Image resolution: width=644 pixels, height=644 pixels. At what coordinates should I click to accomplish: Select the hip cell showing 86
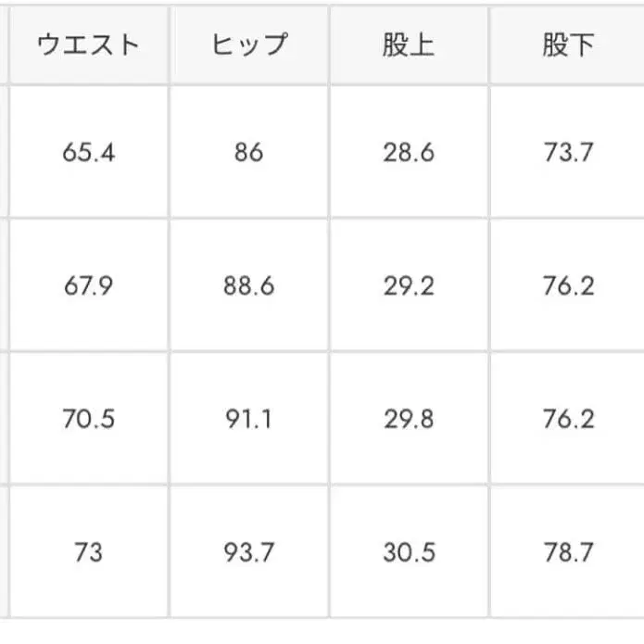click(249, 153)
